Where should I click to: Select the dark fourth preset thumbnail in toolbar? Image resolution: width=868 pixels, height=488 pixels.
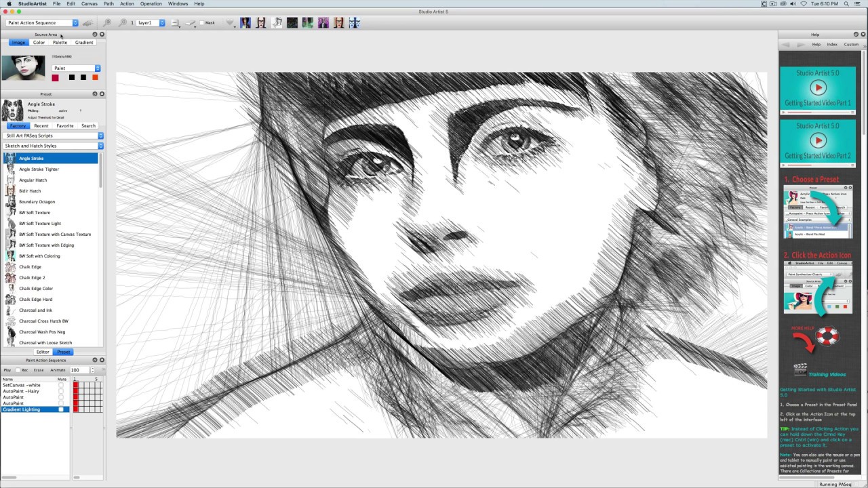[x=292, y=23]
